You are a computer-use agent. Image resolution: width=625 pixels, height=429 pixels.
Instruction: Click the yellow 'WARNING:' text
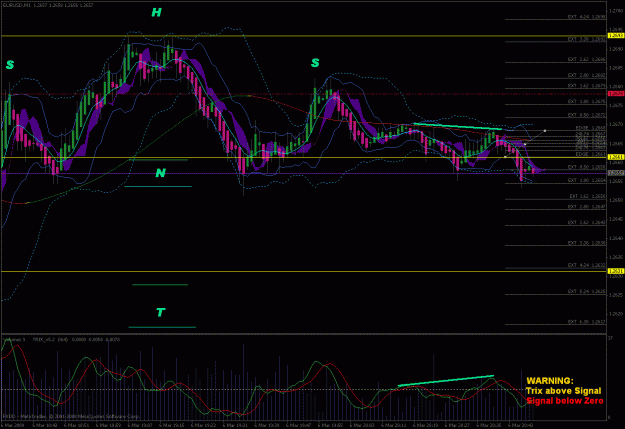pos(550,381)
